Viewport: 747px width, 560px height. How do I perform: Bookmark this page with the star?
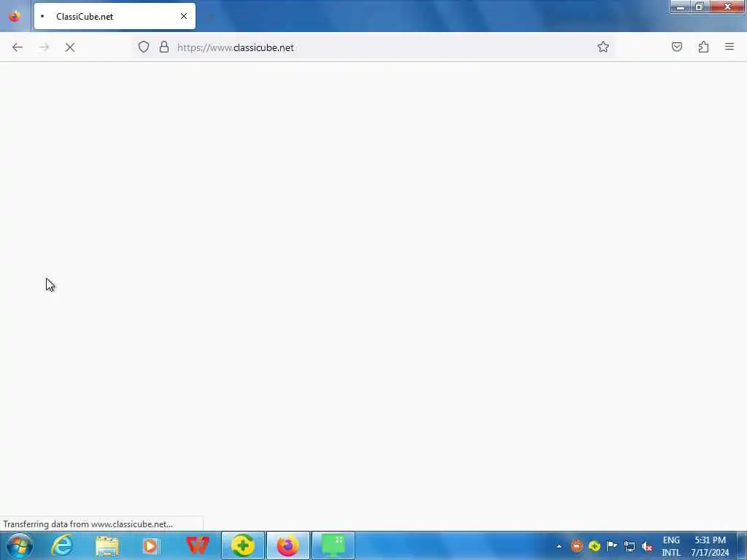tap(603, 47)
